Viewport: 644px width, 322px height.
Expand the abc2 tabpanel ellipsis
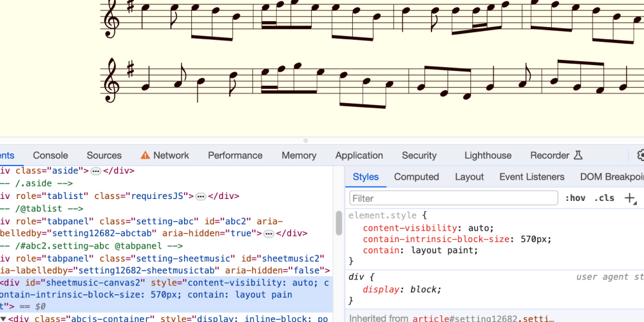click(x=269, y=234)
